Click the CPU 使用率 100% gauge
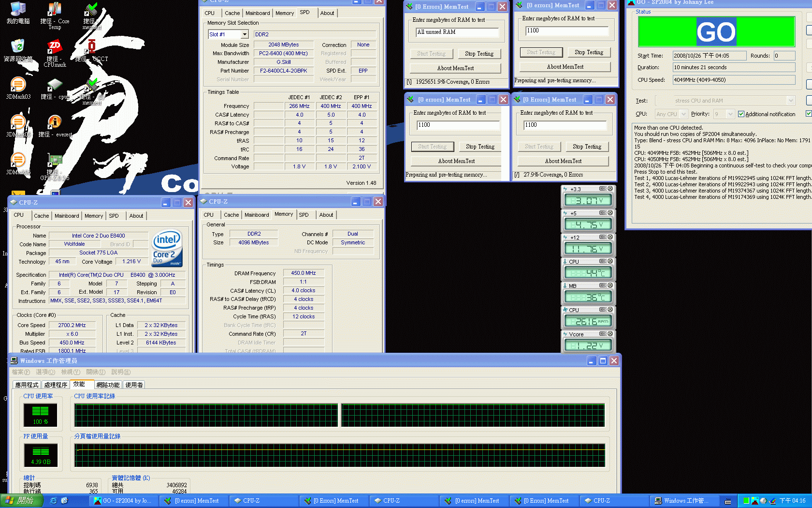 40,415
